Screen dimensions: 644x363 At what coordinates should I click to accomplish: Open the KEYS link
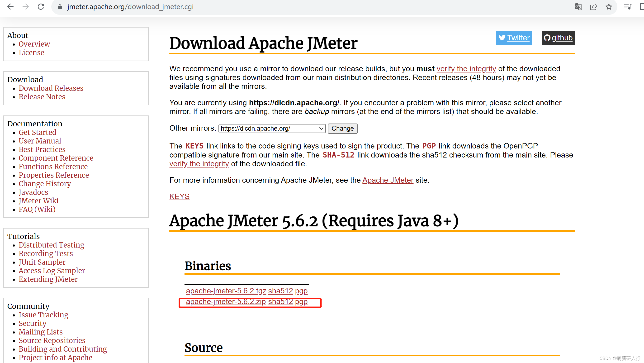pos(179,197)
